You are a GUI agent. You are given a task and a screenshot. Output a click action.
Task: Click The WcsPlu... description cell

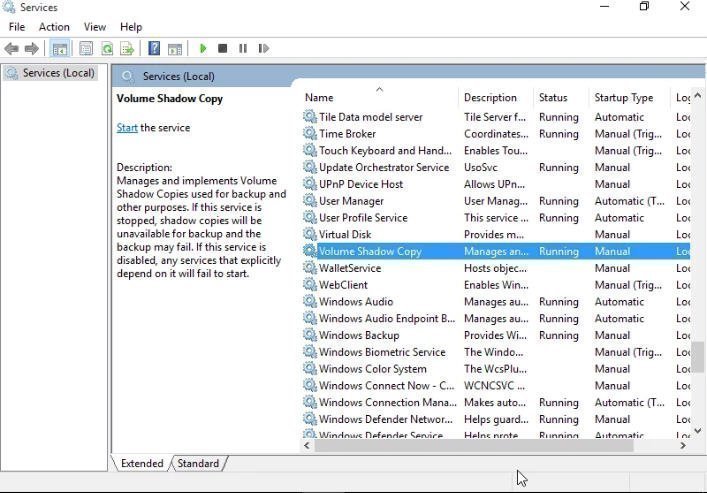(x=495, y=369)
